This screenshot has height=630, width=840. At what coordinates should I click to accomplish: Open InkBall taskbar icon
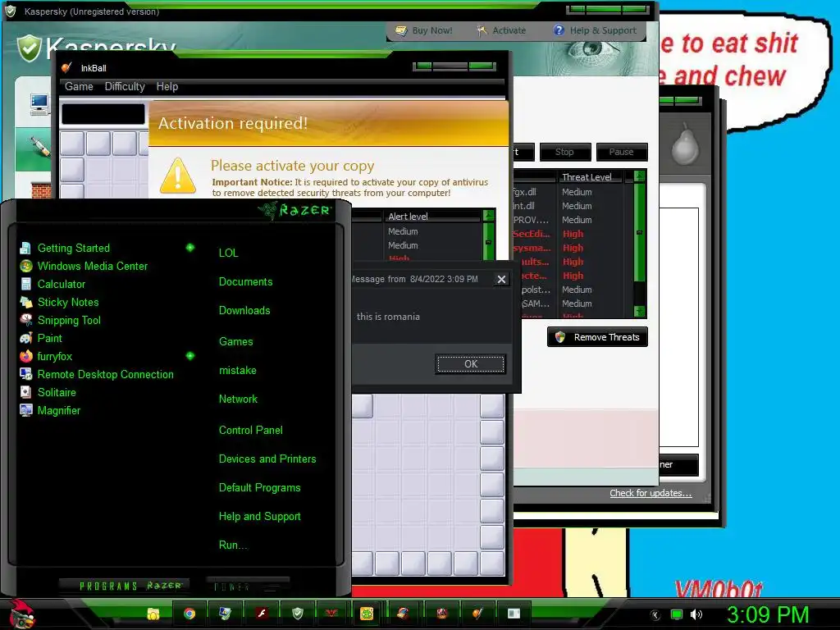(x=477, y=614)
